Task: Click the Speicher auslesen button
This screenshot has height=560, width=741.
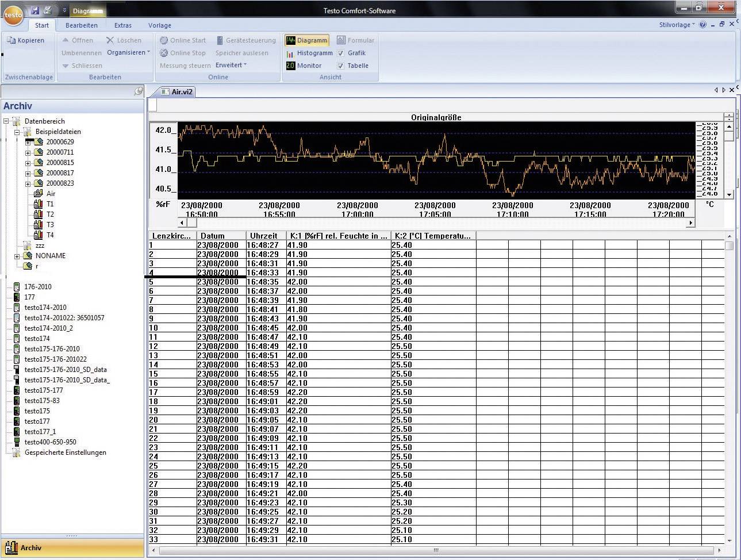Action: 243,52
